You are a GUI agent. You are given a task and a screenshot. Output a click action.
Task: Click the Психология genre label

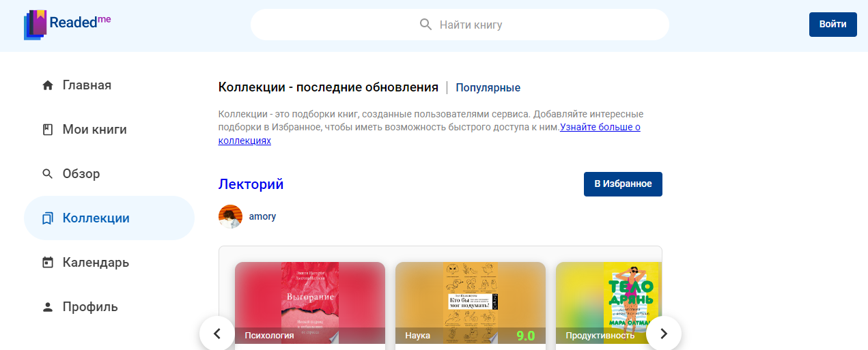click(269, 336)
